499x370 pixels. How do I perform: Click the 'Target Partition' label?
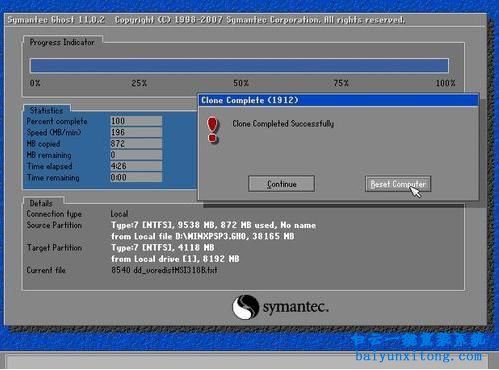click(54, 248)
